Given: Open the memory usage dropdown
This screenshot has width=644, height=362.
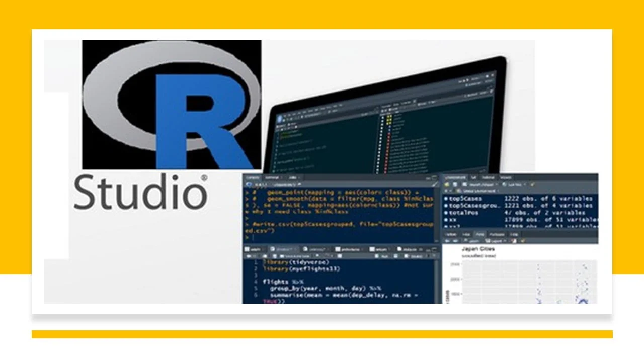Looking at the screenshot, I should [514, 184].
